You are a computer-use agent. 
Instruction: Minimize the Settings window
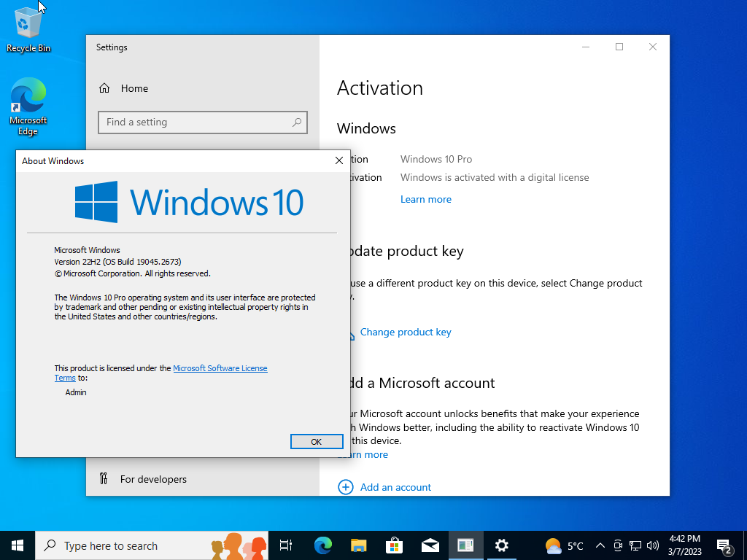[586, 47]
